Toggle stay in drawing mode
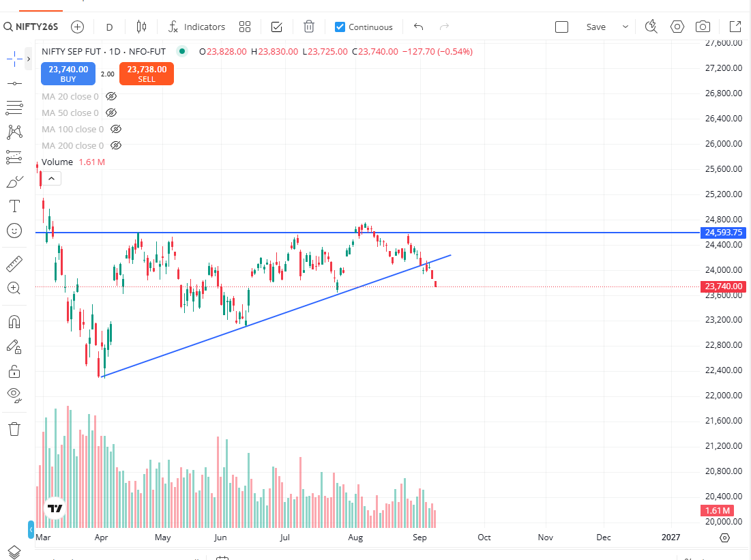751x560 pixels. 14,347
